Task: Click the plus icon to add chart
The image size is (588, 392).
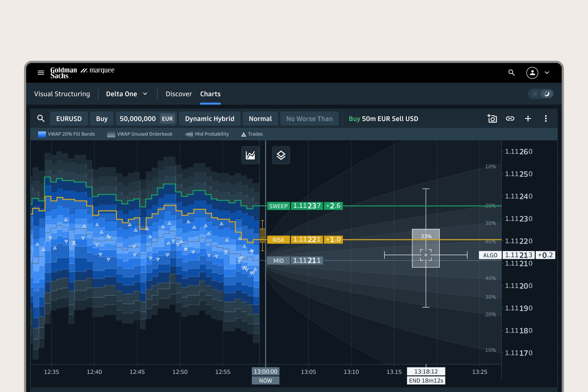Action: click(x=528, y=118)
